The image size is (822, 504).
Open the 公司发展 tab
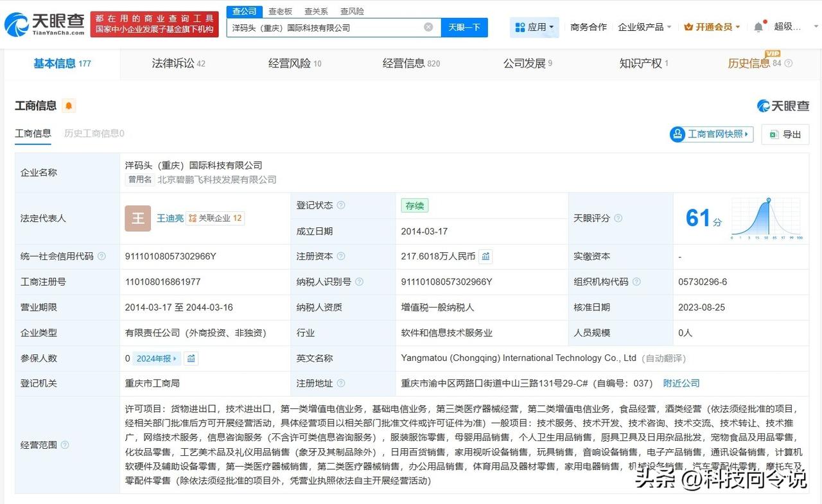coord(528,63)
